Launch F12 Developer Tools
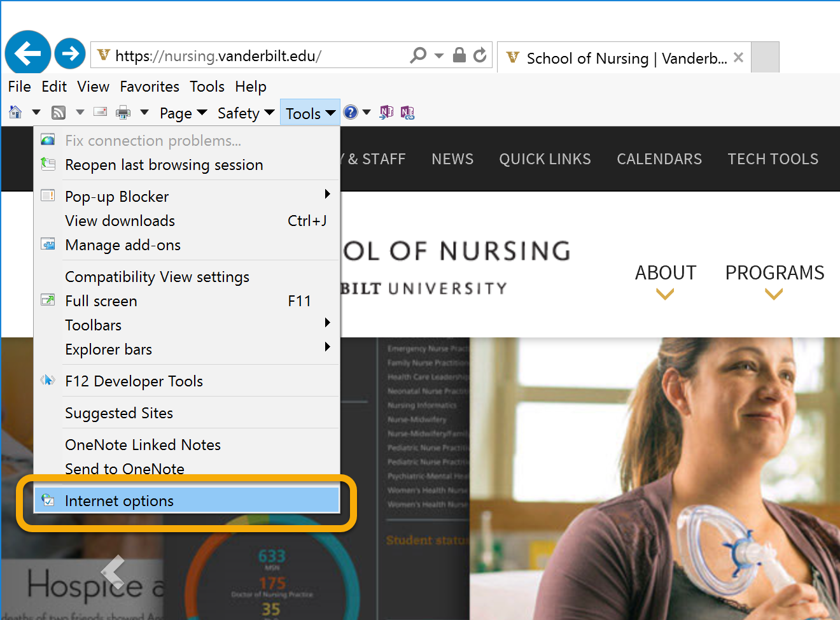This screenshot has height=620, width=840. (187, 381)
